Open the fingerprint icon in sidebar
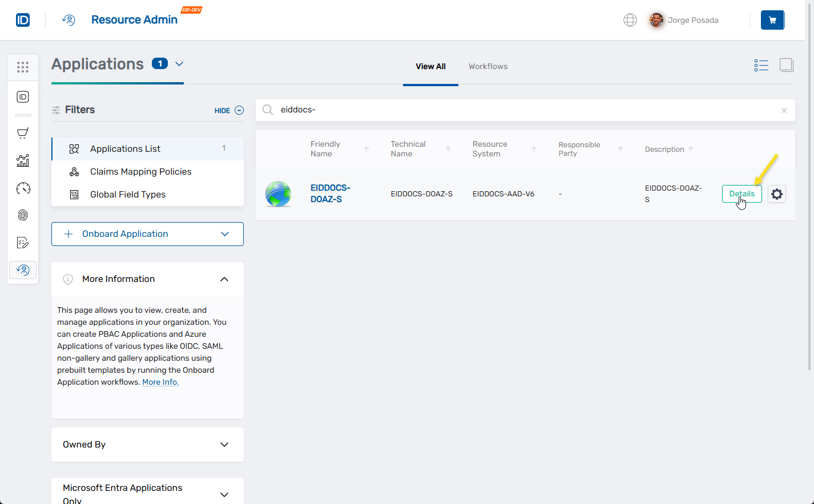 coord(23,215)
